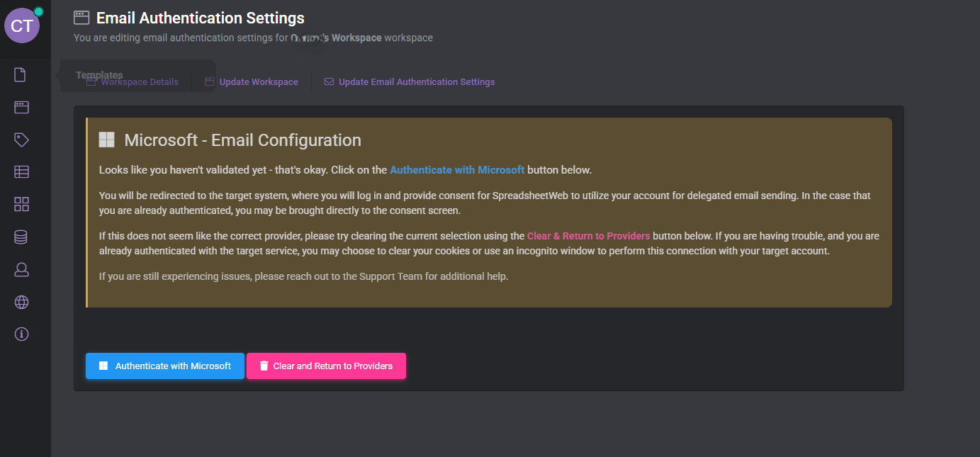Open the CT user avatar menu
This screenshot has width=980, height=457.
click(x=22, y=26)
